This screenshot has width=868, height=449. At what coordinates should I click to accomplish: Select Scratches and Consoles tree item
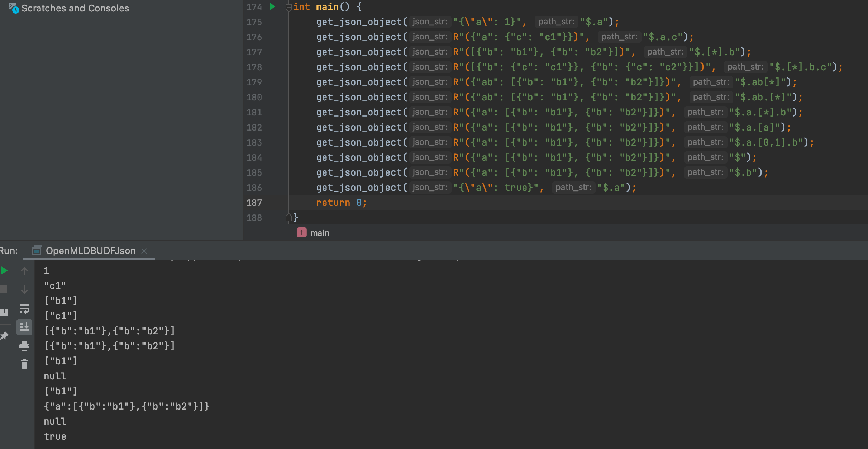click(75, 8)
